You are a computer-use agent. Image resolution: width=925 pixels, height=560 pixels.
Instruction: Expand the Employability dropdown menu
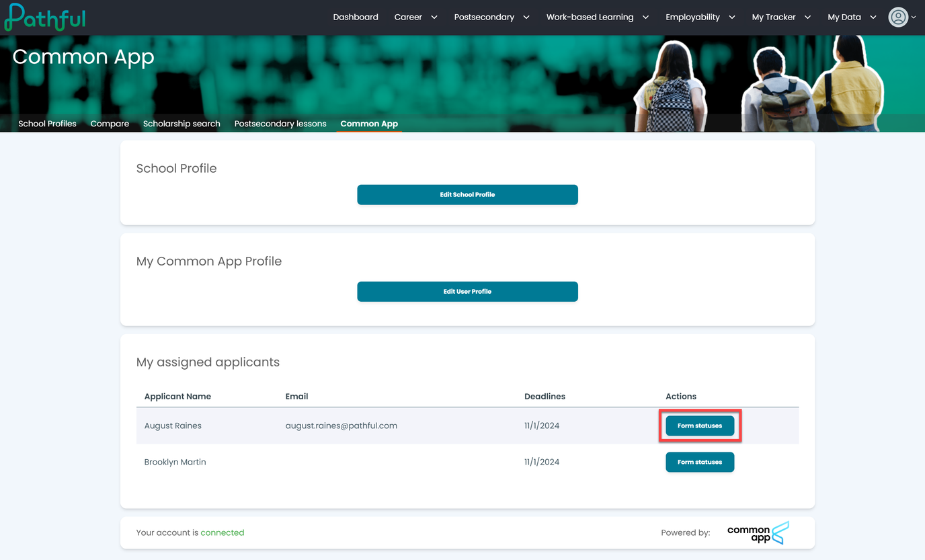tap(700, 17)
